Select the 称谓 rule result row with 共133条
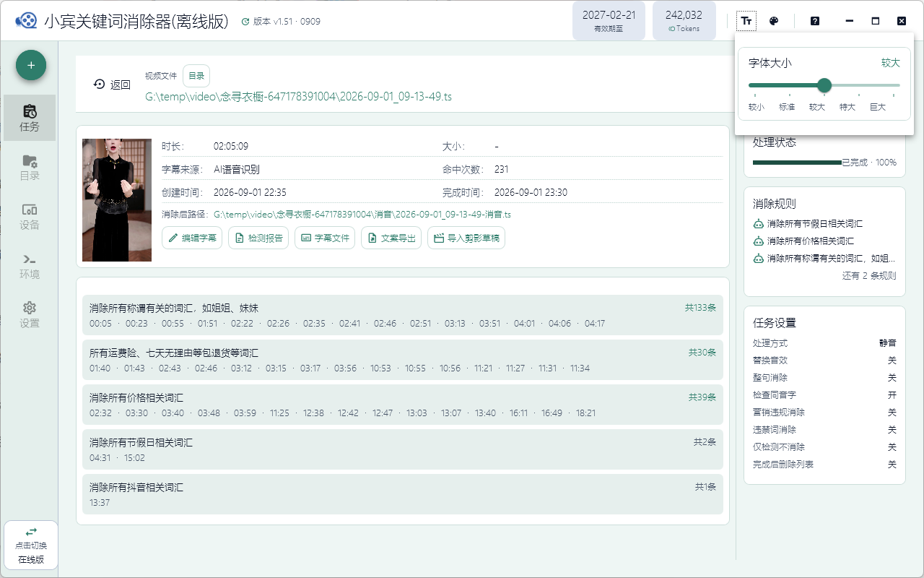This screenshot has height=578, width=924. click(403, 315)
